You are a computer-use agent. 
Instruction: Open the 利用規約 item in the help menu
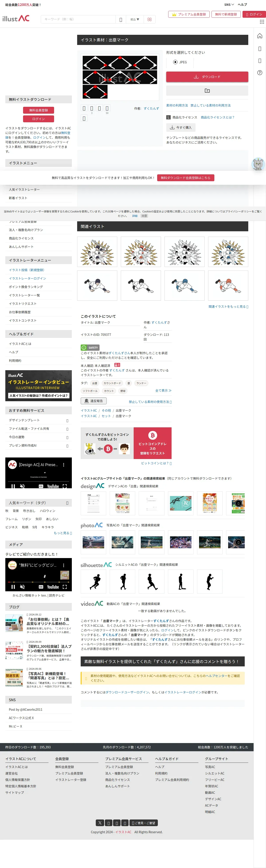click(x=15, y=360)
